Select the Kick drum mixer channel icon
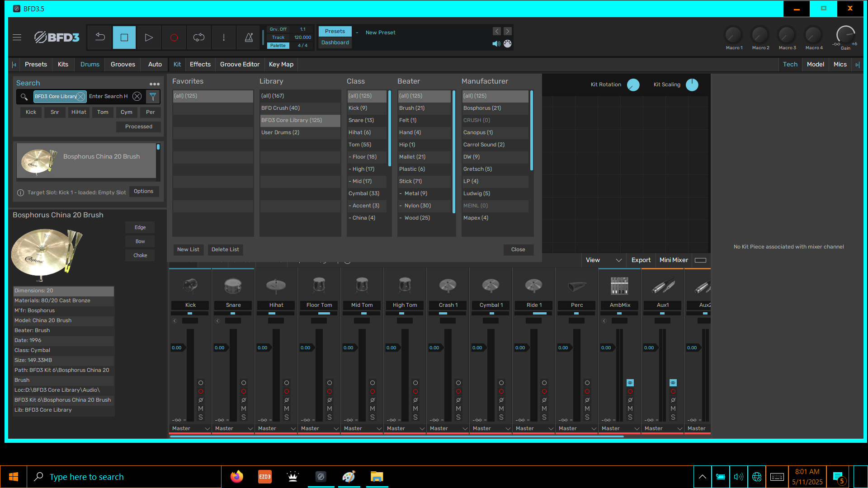 (x=190, y=286)
